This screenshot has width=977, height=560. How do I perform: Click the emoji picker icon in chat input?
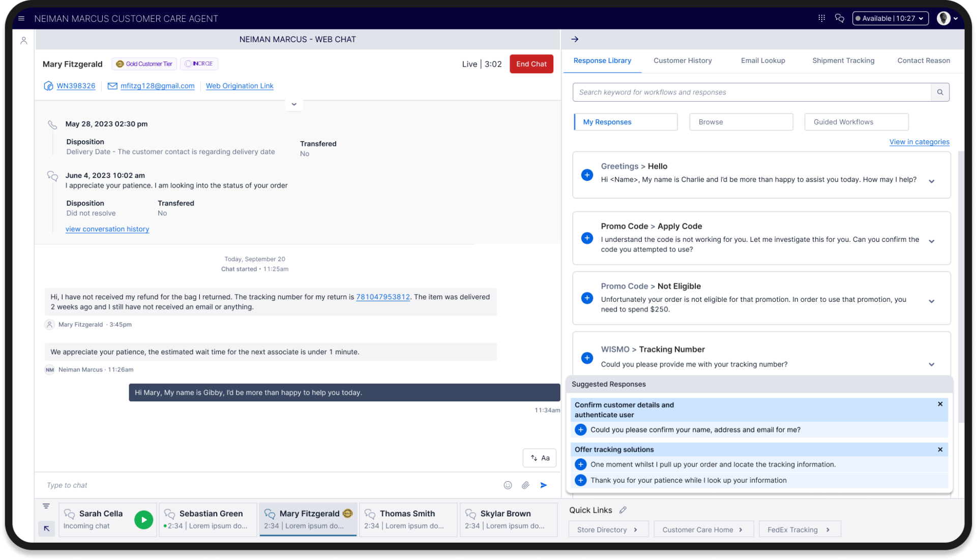pos(507,485)
